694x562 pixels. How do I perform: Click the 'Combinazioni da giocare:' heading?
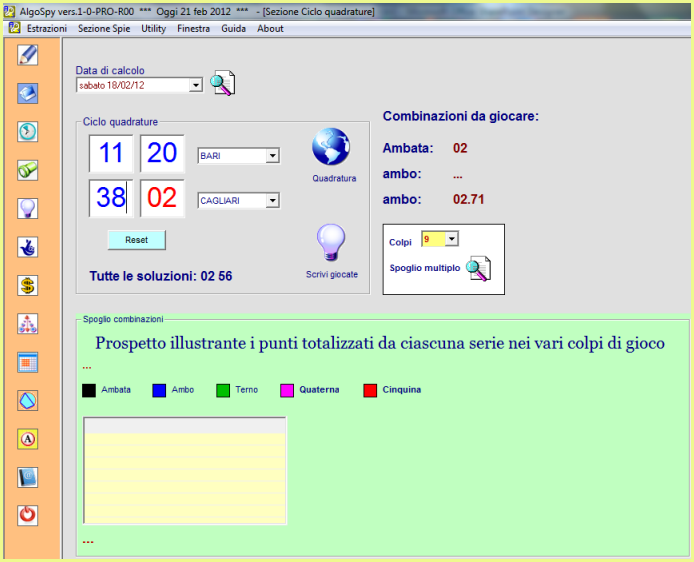(461, 116)
